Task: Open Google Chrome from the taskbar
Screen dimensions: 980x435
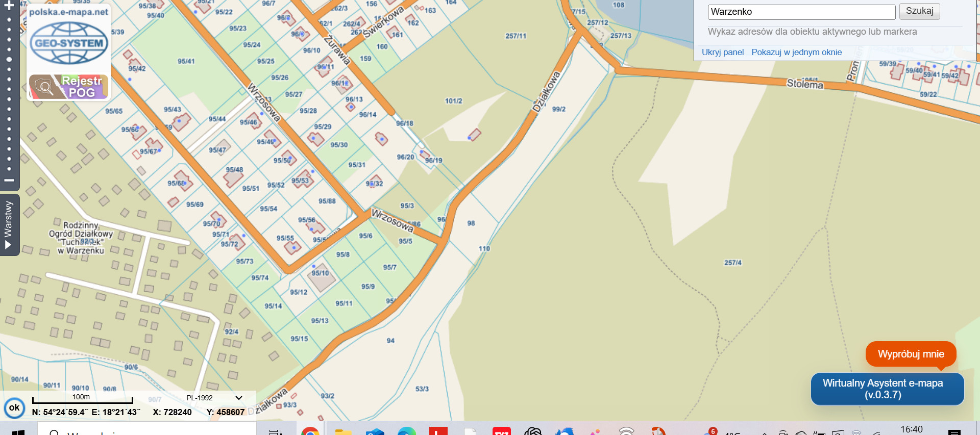Action: click(x=310, y=431)
